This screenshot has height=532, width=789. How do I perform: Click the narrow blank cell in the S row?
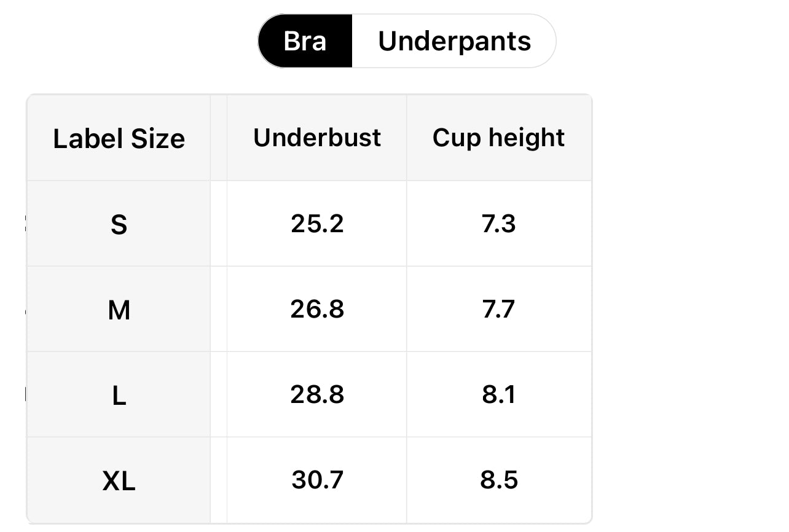(x=219, y=224)
